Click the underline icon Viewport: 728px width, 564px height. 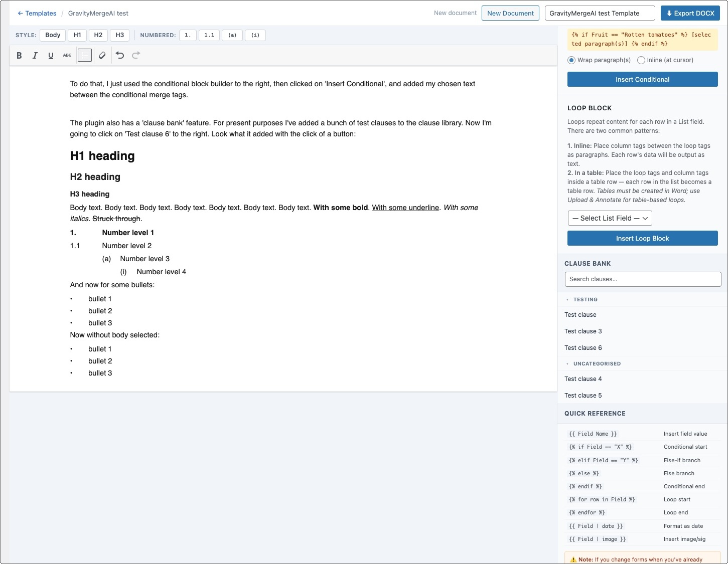[x=51, y=56]
